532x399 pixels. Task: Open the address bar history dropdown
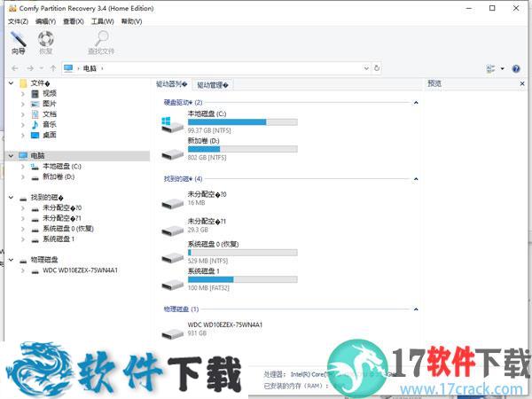pos(366,68)
